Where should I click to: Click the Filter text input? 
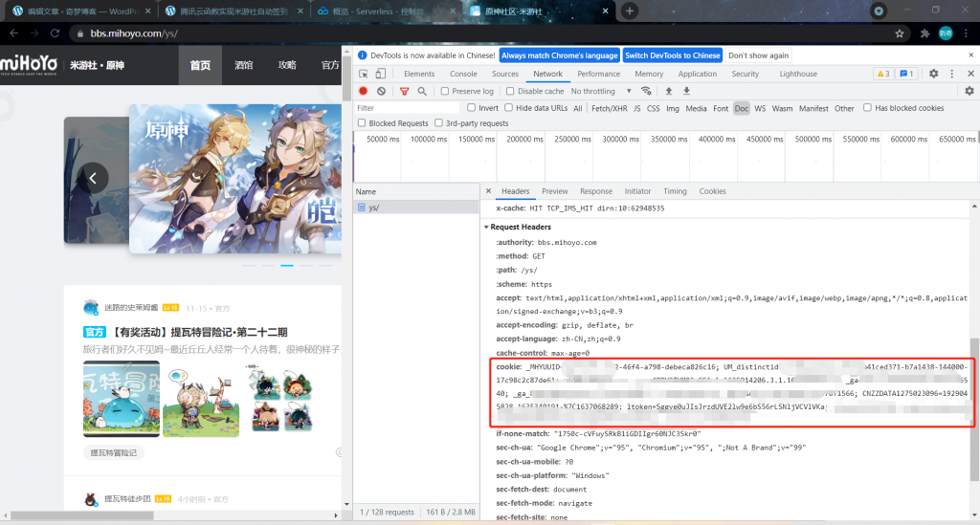[408, 108]
